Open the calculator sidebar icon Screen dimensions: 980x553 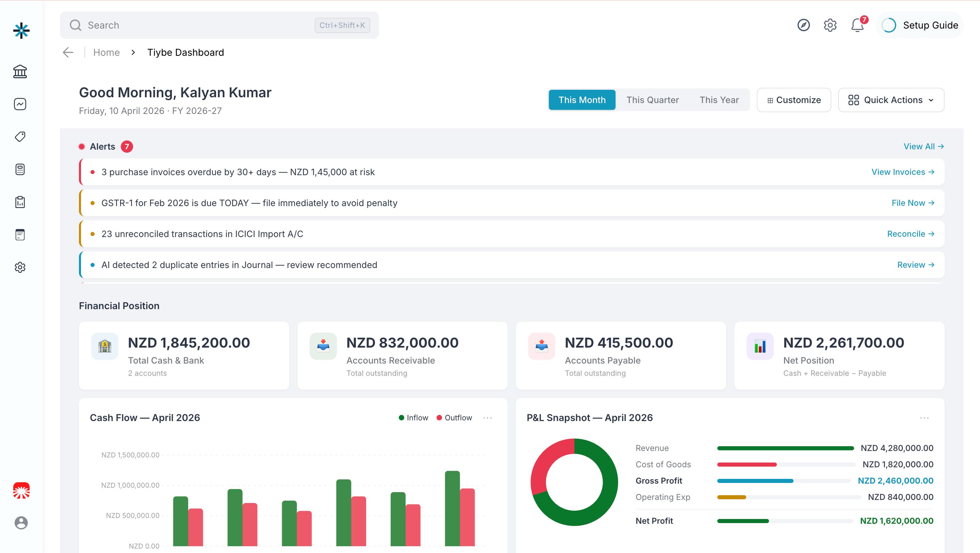(20, 170)
